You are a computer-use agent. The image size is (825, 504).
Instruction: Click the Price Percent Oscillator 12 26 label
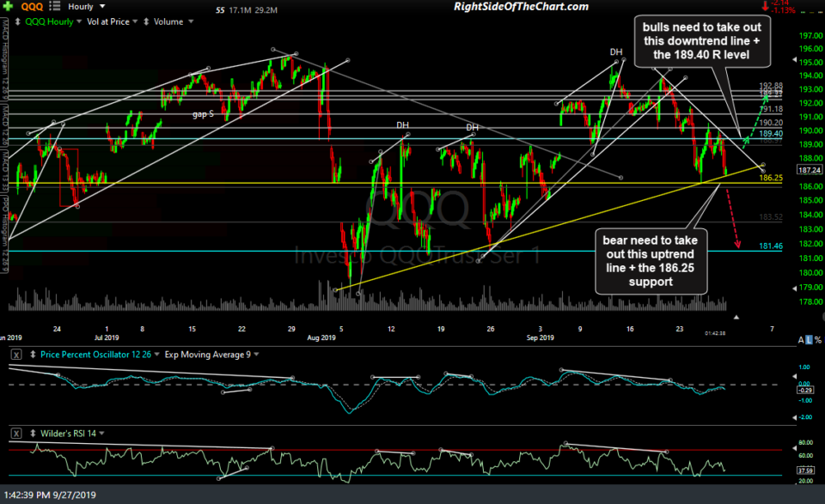96,355
